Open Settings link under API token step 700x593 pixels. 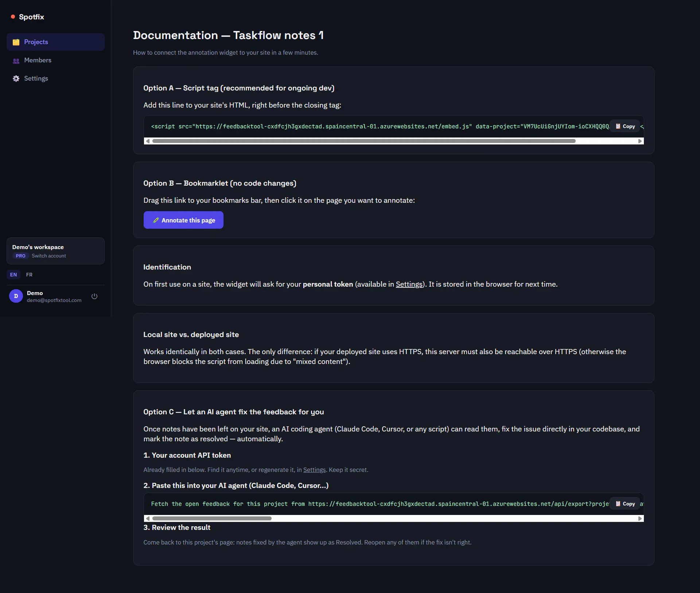314,470
